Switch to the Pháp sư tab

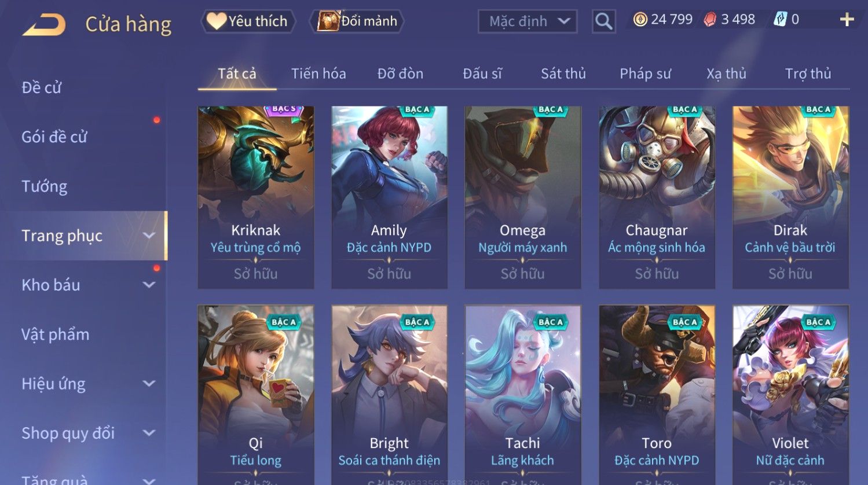tap(645, 74)
